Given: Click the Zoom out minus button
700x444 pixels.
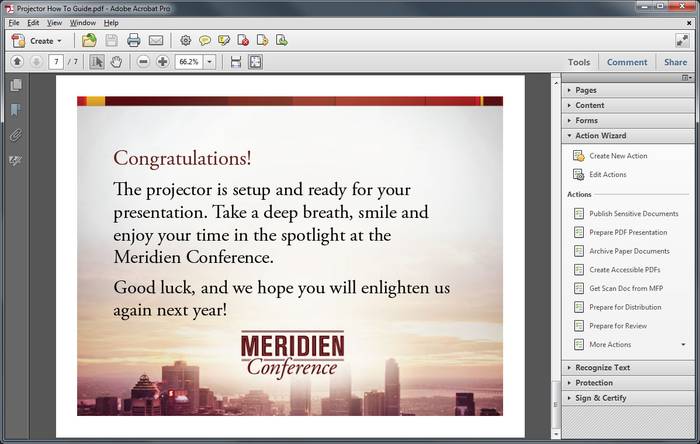Looking at the screenshot, I should 143,62.
